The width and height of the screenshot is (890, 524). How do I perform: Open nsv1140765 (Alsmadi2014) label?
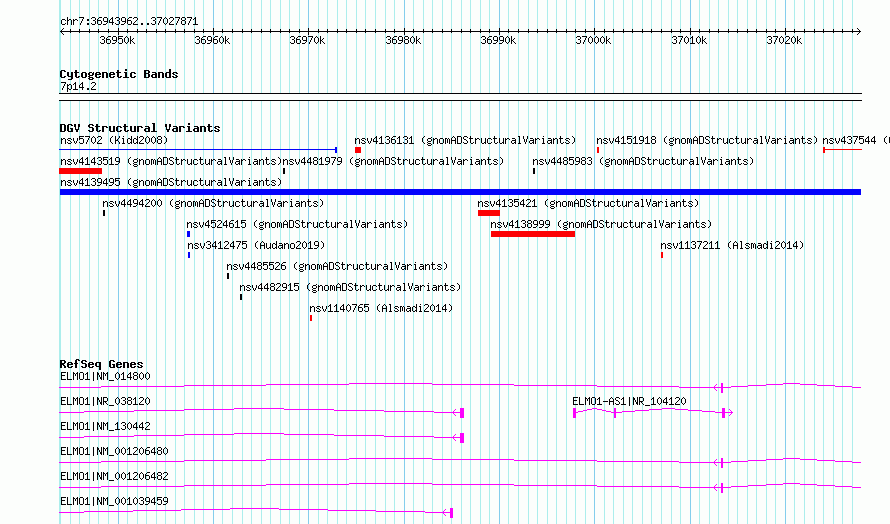click(381, 308)
